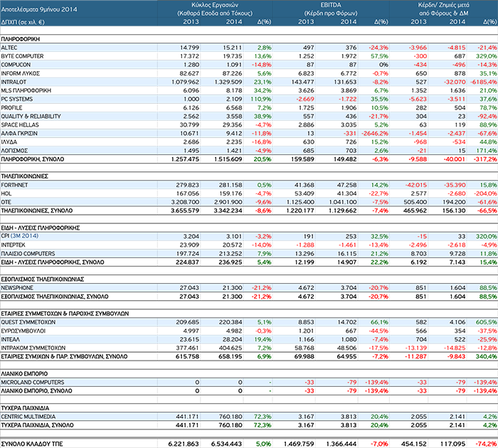
Task: Select the CPI (3M 2014) row label
Action: [x=20, y=236]
